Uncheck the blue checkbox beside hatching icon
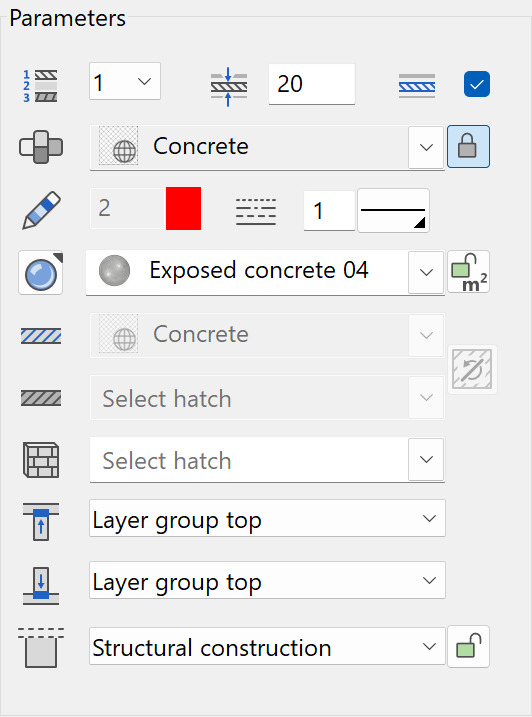The height and width of the screenshot is (717, 532). point(477,84)
